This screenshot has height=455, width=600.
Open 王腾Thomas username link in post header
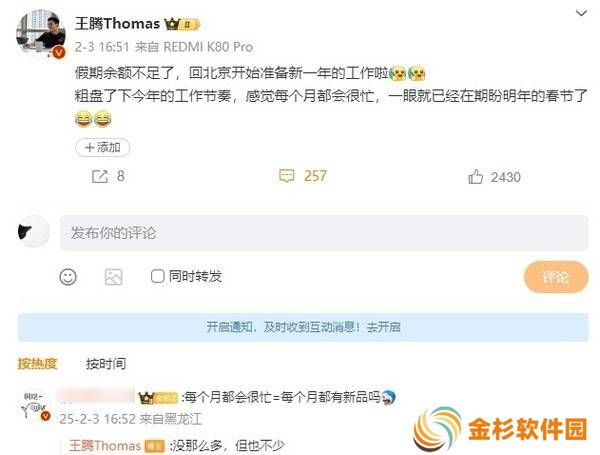click(x=117, y=24)
